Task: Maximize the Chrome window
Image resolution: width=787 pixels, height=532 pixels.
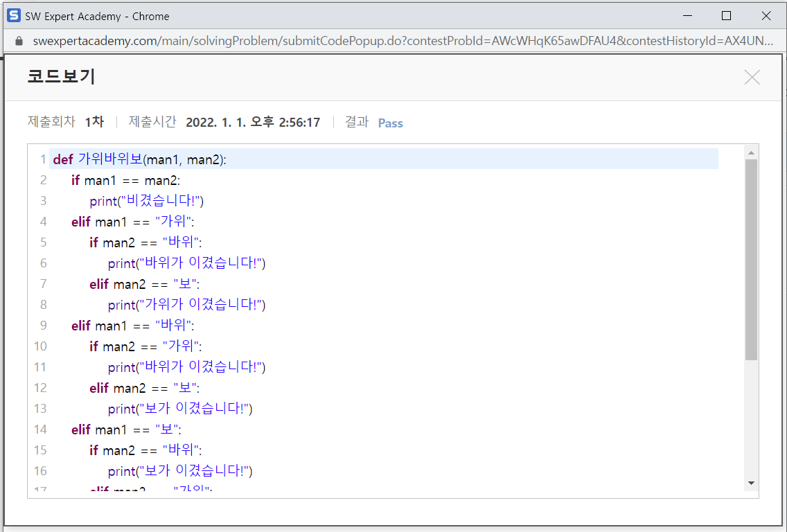Action: (x=726, y=15)
